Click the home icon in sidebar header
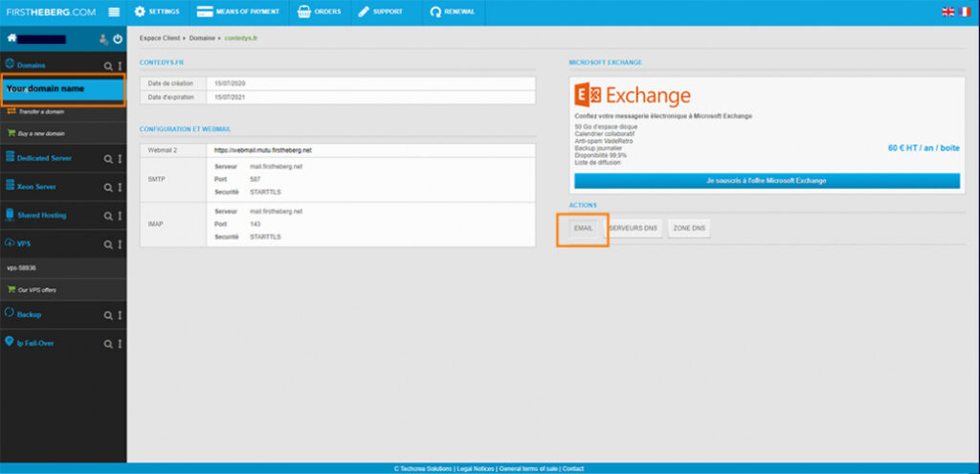980x474 pixels. pyautogui.click(x=11, y=38)
